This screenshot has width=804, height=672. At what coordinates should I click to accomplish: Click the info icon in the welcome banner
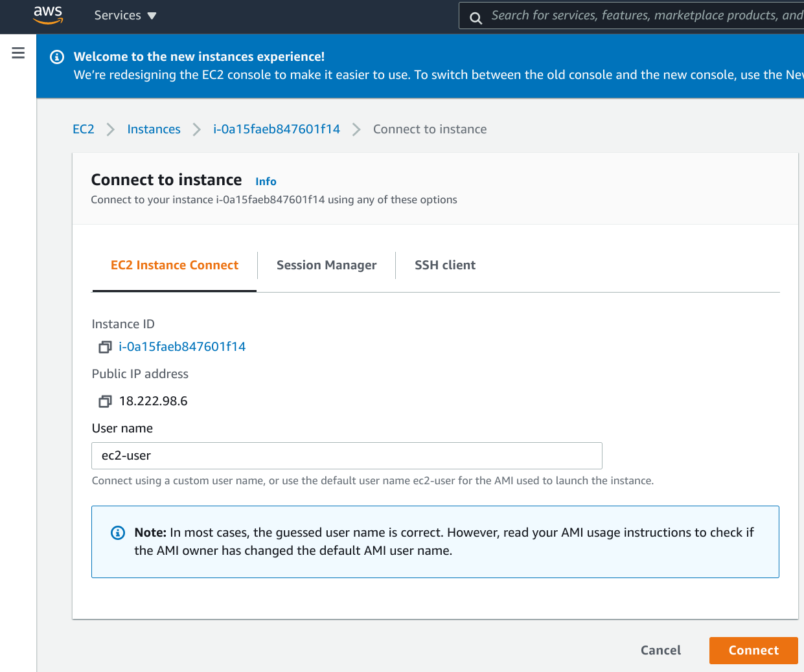(x=56, y=57)
